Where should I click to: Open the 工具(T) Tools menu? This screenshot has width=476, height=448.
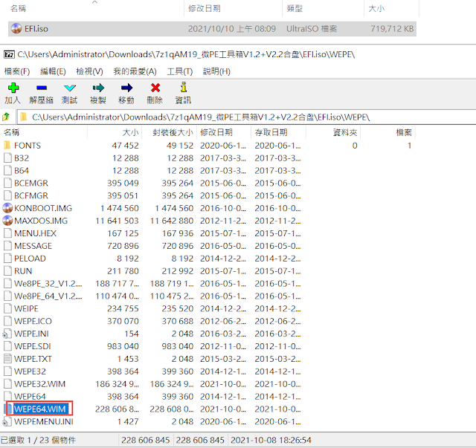pyautogui.click(x=180, y=71)
